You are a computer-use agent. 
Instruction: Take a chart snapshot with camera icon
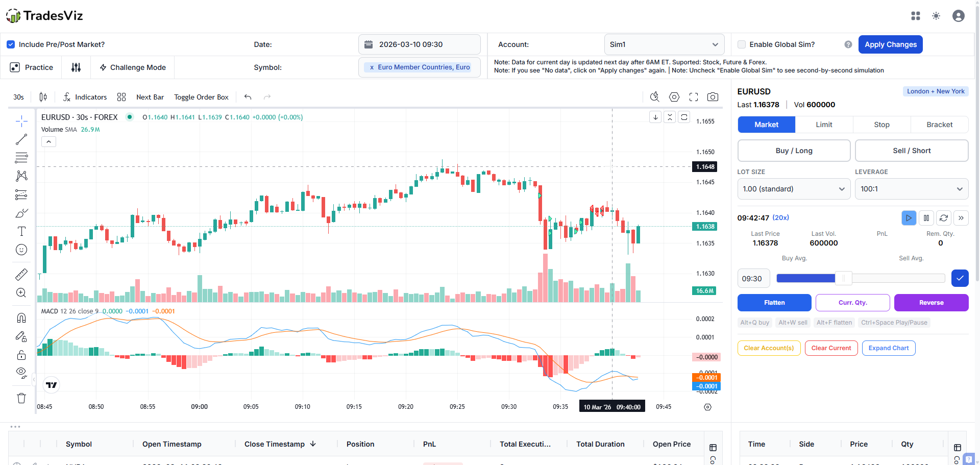coord(713,97)
